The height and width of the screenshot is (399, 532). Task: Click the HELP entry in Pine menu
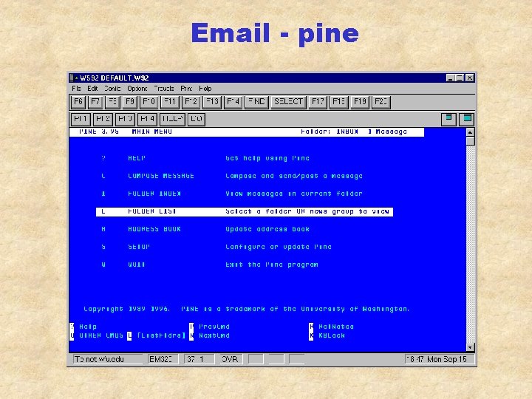coord(137,158)
